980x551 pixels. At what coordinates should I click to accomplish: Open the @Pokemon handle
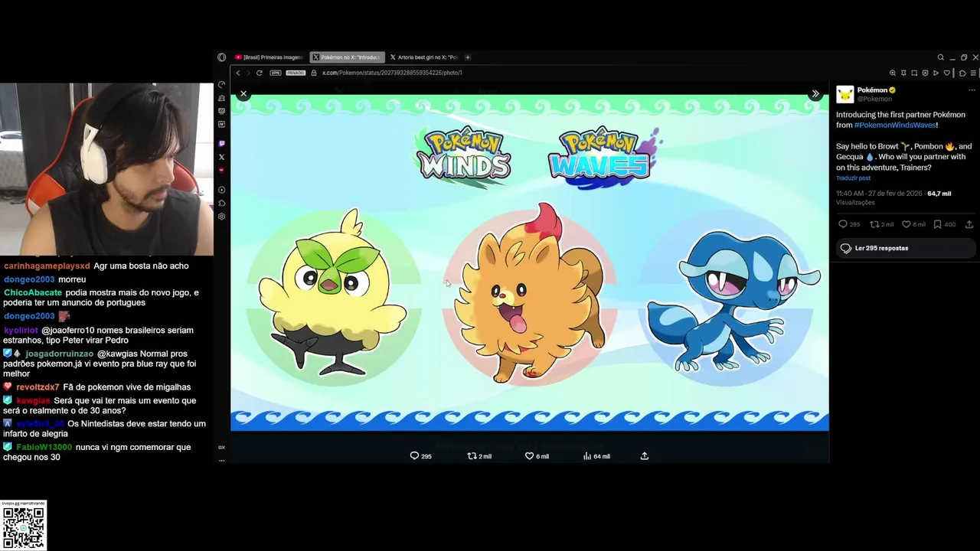pyautogui.click(x=874, y=99)
